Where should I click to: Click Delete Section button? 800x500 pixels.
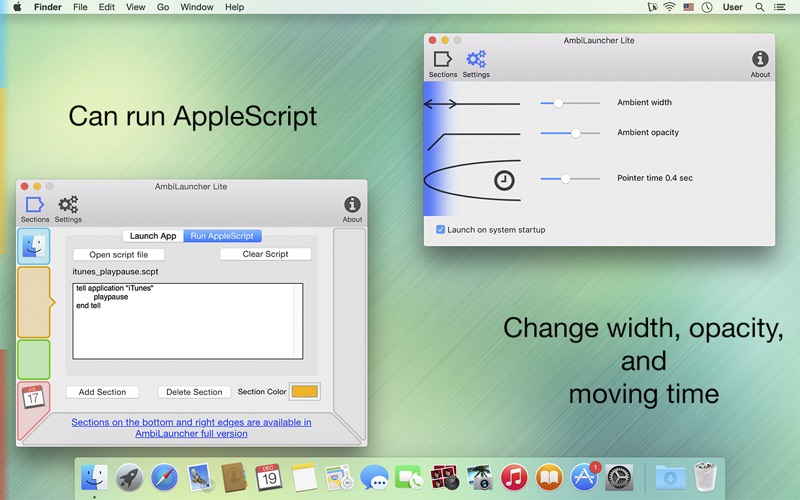pos(194,392)
